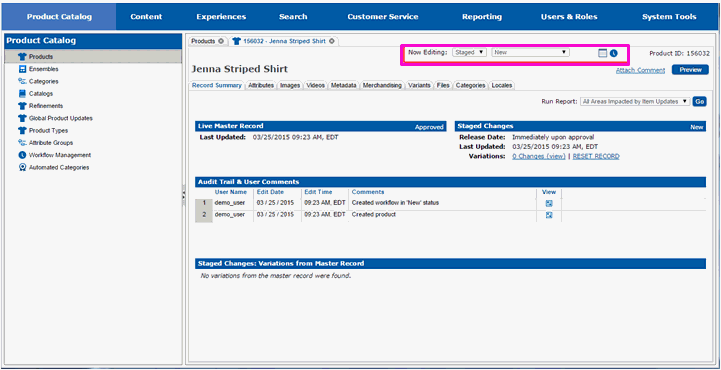This screenshot has height=370, width=721.
Task: View audit row 2 detail icon
Action: coord(549,215)
